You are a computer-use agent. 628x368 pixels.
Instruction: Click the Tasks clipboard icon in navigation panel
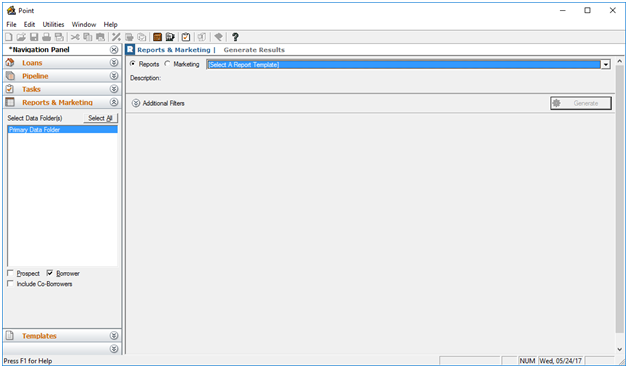(10, 89)
